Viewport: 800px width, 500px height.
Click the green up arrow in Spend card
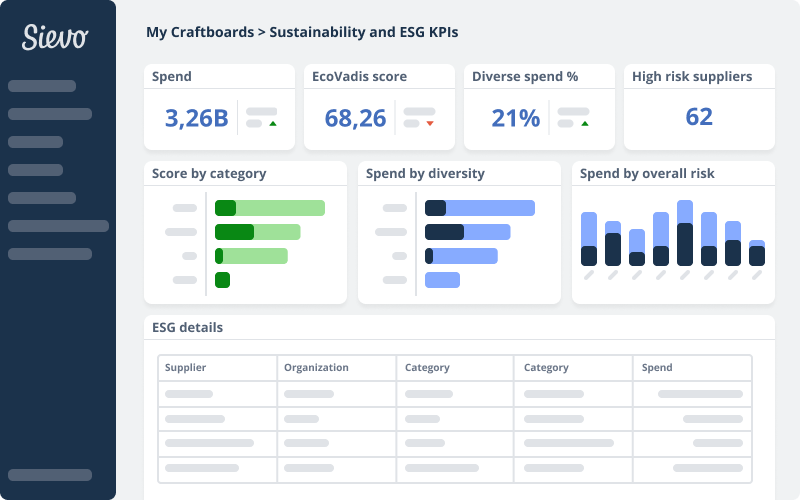pyautogui.click(x=272, y=124)
